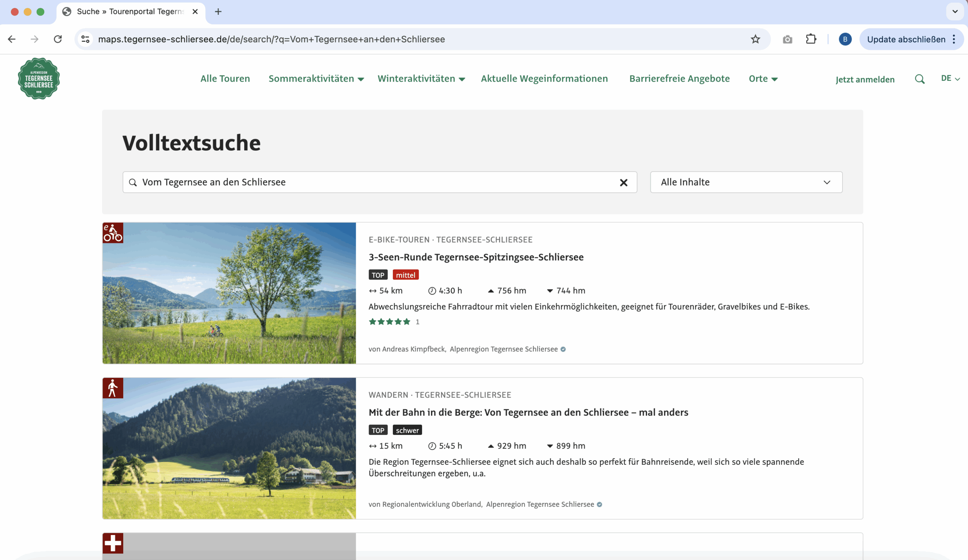
Task: Click the search text field
Action: pyautogui.click(x=380, y=182)
